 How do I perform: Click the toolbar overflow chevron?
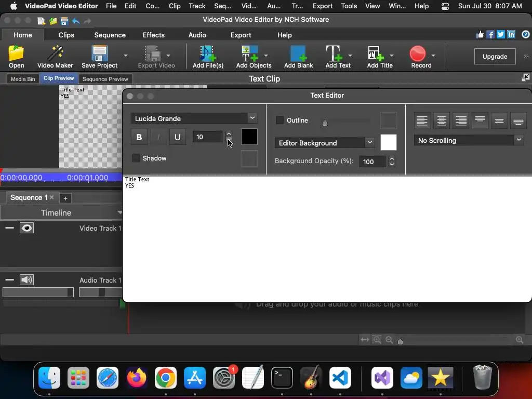[x=526, y=56]
